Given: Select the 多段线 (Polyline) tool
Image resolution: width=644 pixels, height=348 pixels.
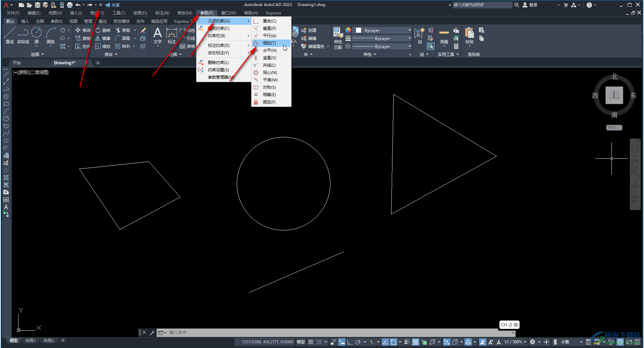Looking at the screenshot, I should (23, 36).
